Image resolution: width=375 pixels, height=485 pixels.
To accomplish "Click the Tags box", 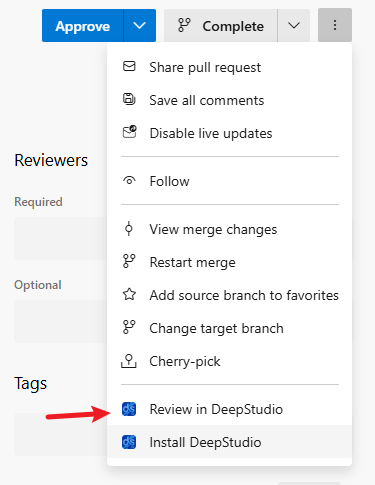I will (61, 434).
